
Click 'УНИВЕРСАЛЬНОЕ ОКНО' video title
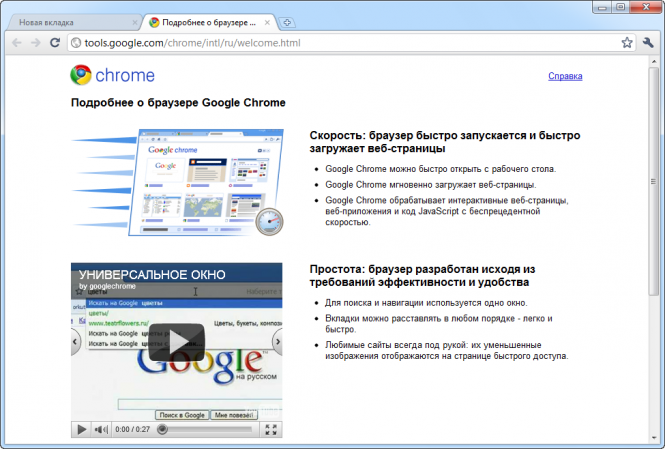coord(152,275)
